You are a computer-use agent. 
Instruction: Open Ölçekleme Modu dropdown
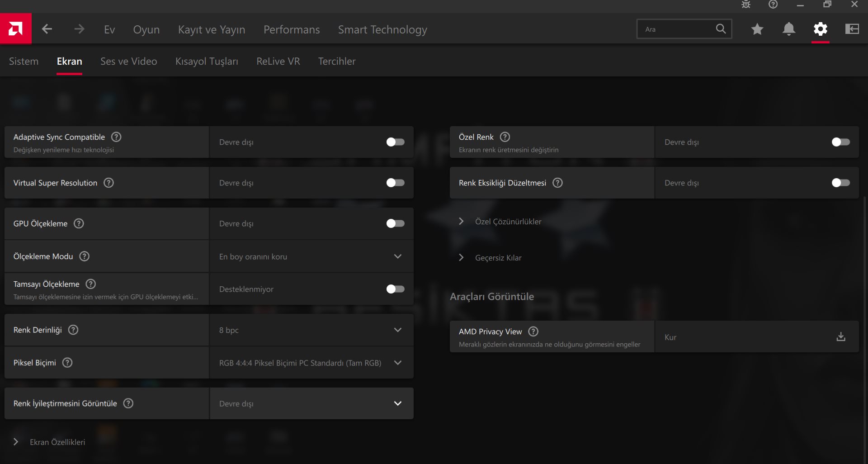click(311, 256)
